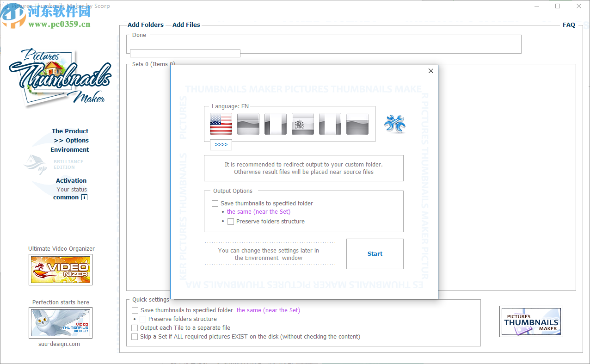Viewport: 590px width, 364px height.
Task: Choose the last grey flag before the wrench icon
Action: [357, 124]
